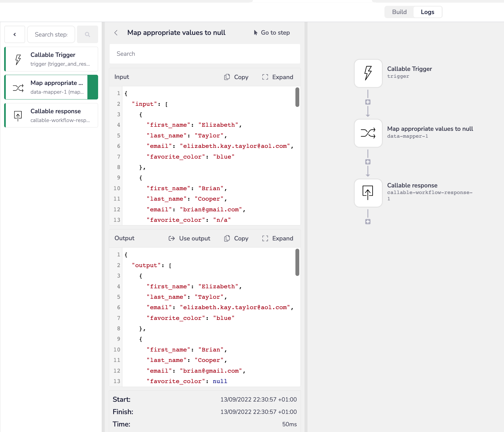Click the Callable Trigger lightning node on canvas

click(x=368, y=73)
